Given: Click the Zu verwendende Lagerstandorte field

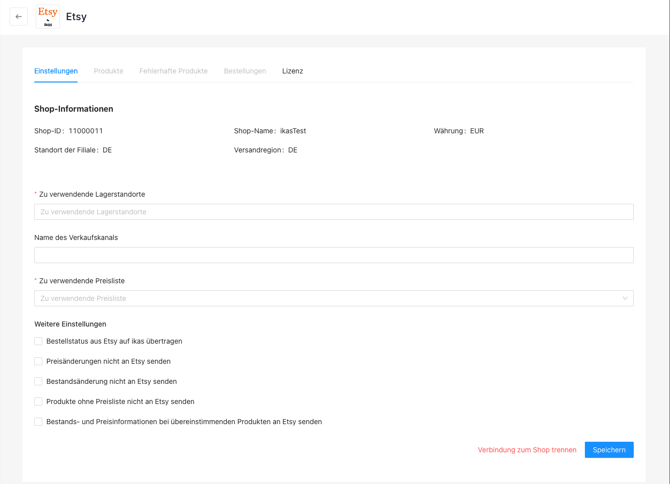Looking at the screenshot, I should coord(334,212).
